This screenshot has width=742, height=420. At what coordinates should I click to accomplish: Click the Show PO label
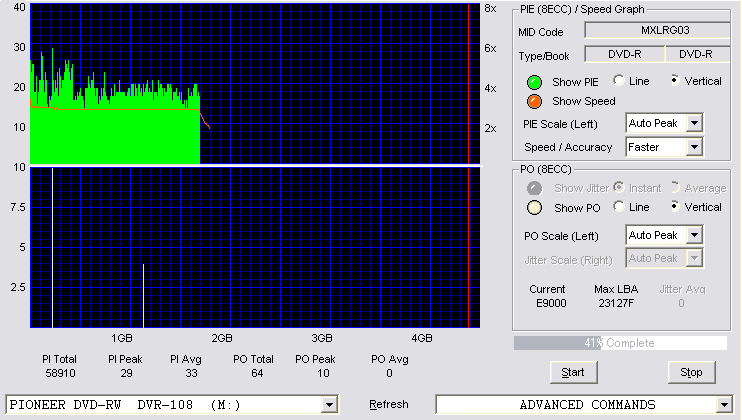coord(577,208)
